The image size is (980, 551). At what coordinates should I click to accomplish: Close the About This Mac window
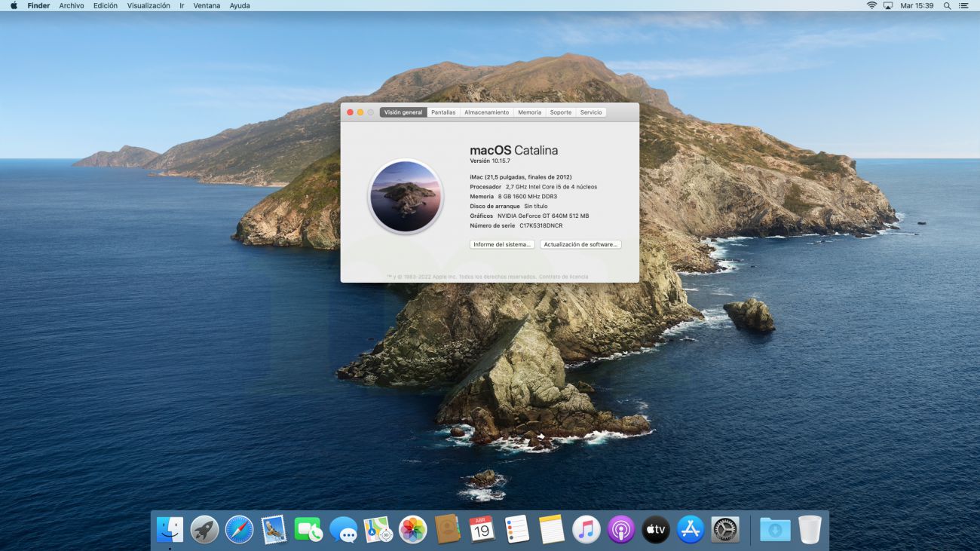click(350, 112)
